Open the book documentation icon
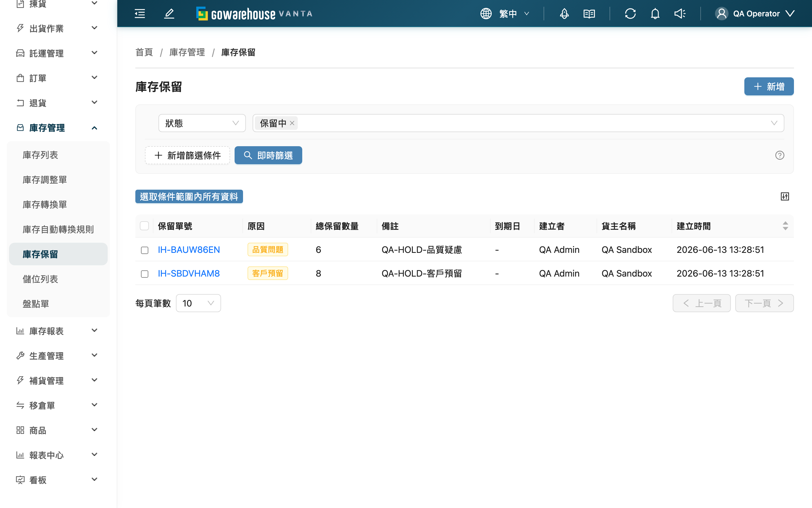This screenshot has width=812, height=508. [x=589, y=14]
